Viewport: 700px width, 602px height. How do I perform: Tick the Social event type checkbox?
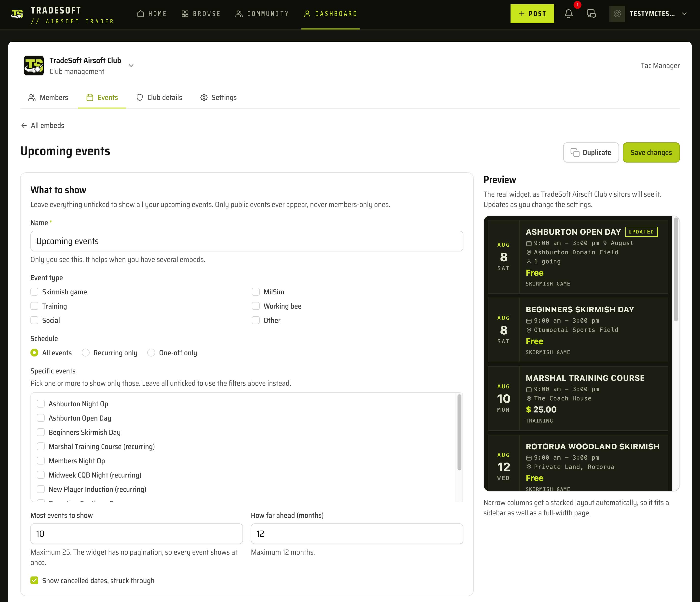tap(34, 320)
